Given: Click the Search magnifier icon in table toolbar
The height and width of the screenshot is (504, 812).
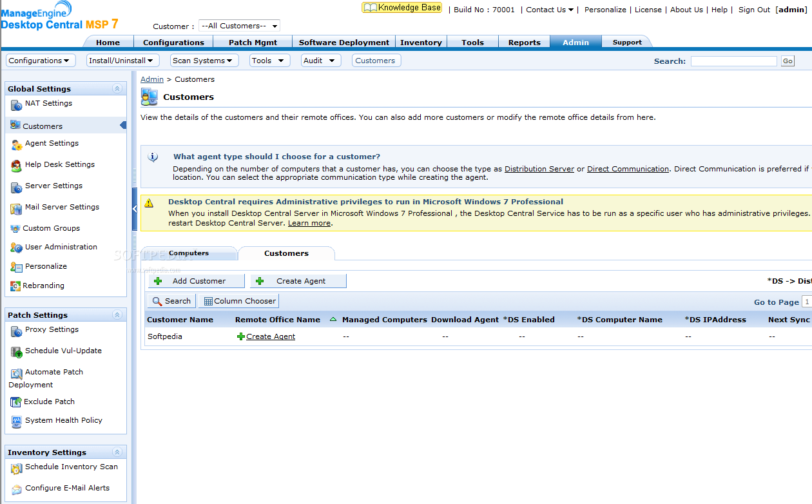Looking at the screenshot, I should (x=157, y=302).
